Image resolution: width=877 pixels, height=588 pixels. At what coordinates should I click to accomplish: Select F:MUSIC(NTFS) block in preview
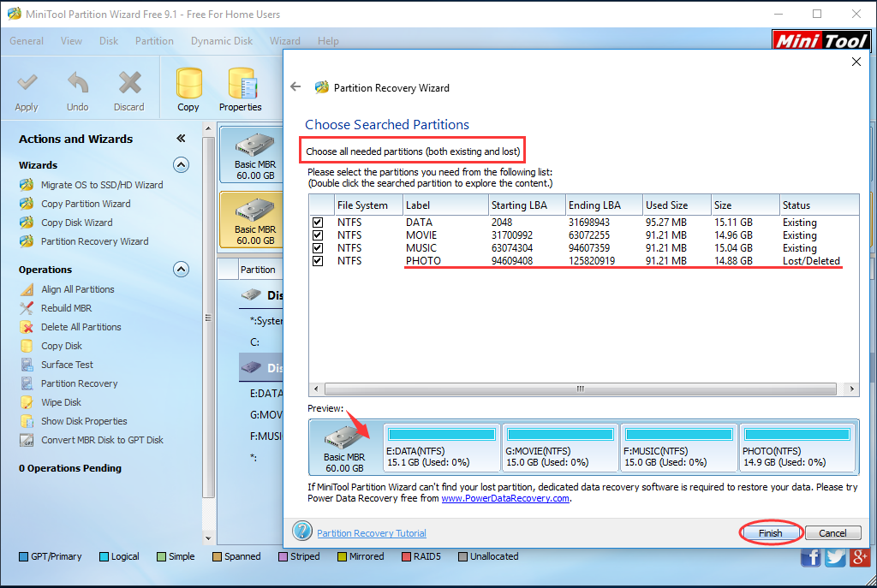pyautogui.click(x=678, y=448)
